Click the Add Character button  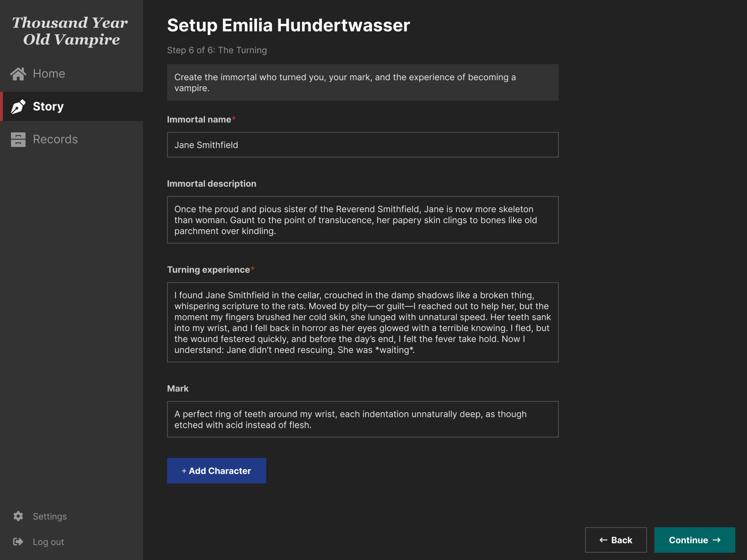(x=217, y=470)
